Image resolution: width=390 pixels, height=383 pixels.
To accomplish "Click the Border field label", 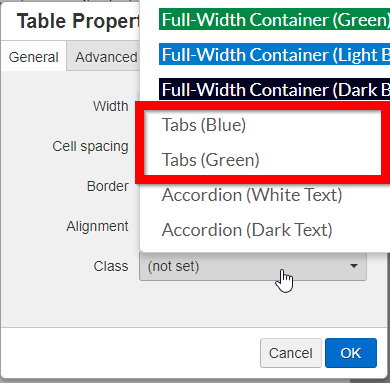I will (107, 186).
